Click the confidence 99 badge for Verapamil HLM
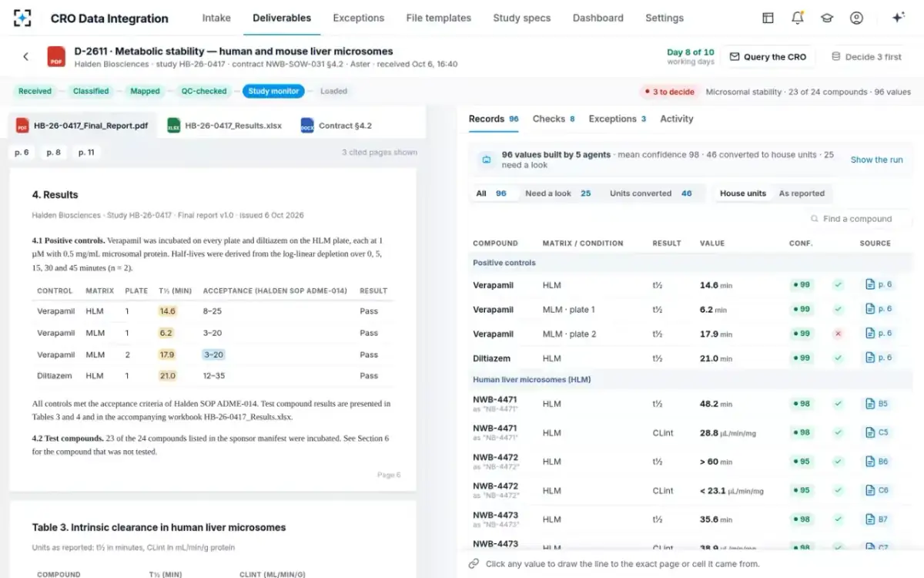Screen dimensions: 924x578 point(802,284)
